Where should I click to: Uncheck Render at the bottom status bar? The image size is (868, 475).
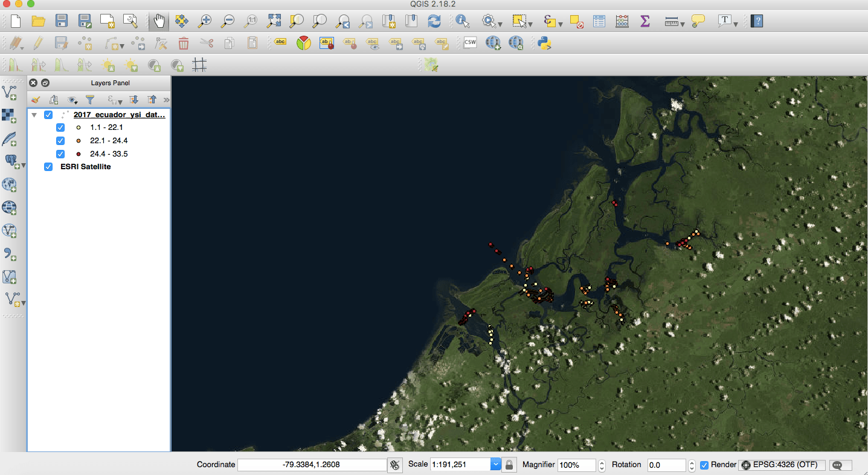703,465
